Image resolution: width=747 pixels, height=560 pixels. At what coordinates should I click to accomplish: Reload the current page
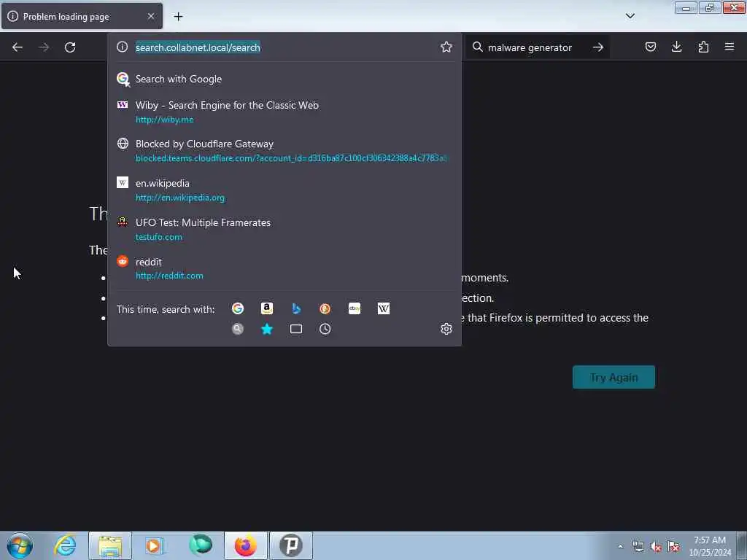[x=70, y=47]
